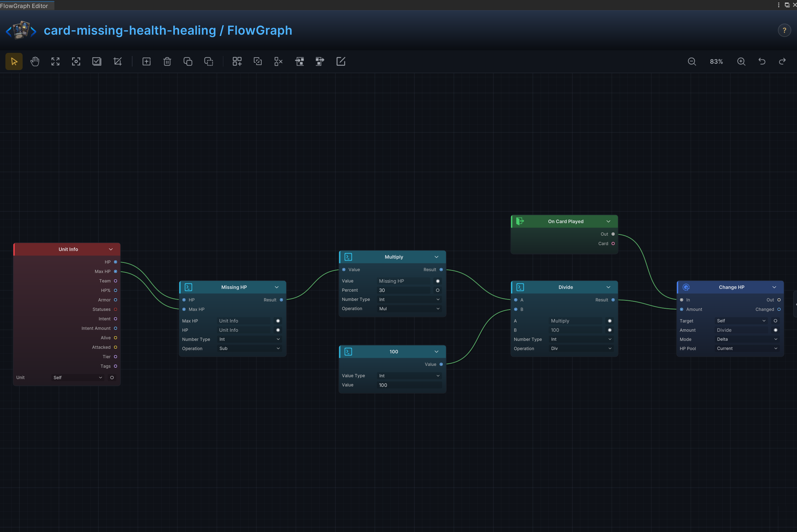Click the Multiply node script icon

point(348,257)
